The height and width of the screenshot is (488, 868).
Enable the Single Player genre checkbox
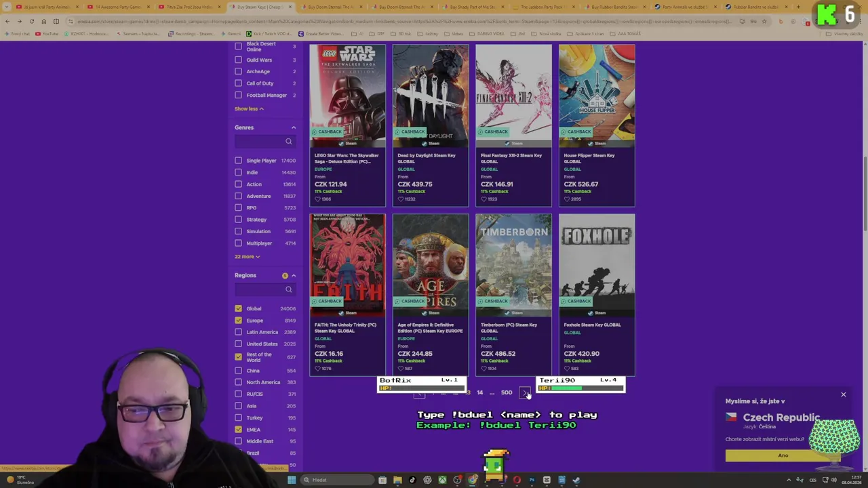(238, 161)
